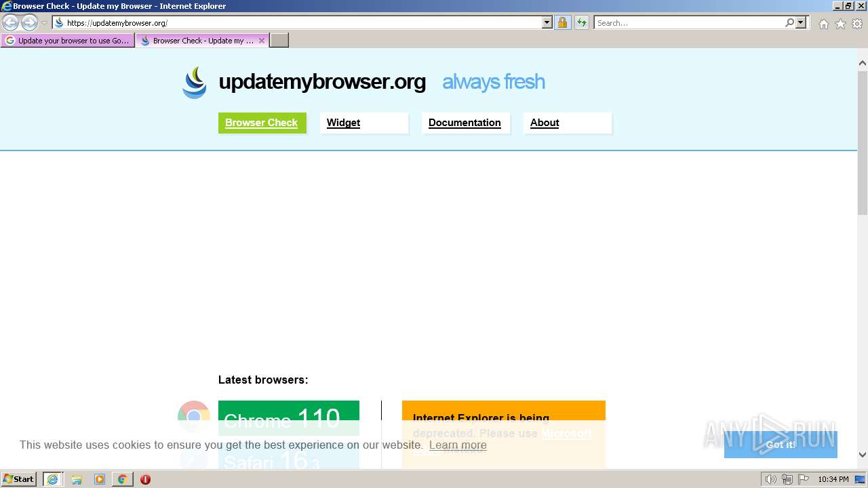
Task: Click the 'always fresh' tagline text
Action: [x=494, y=82]
